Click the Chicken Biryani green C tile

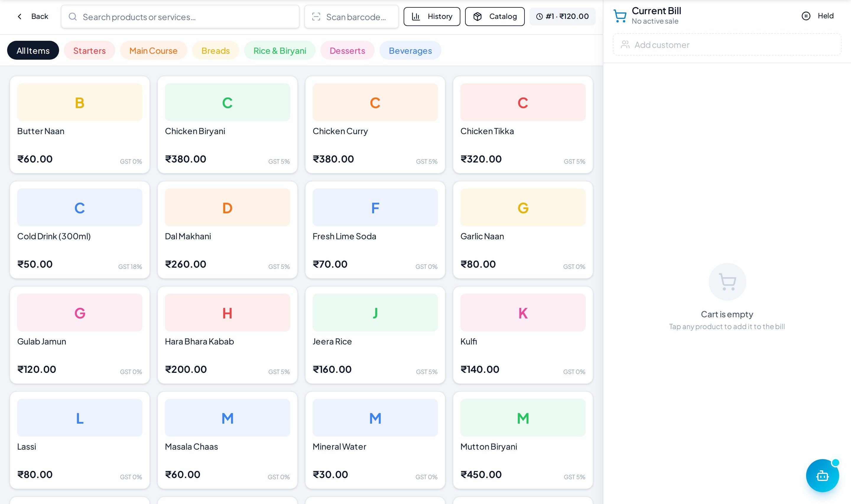tap(228, 102)
